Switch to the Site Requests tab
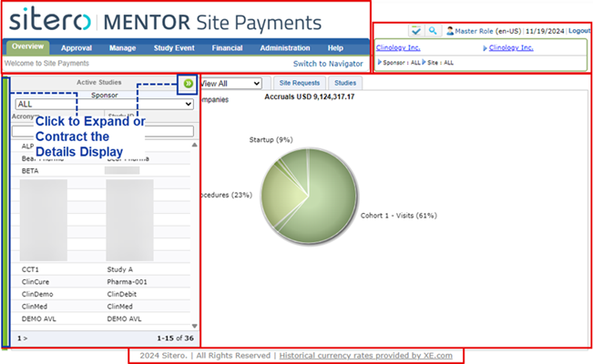 (300, 83)
